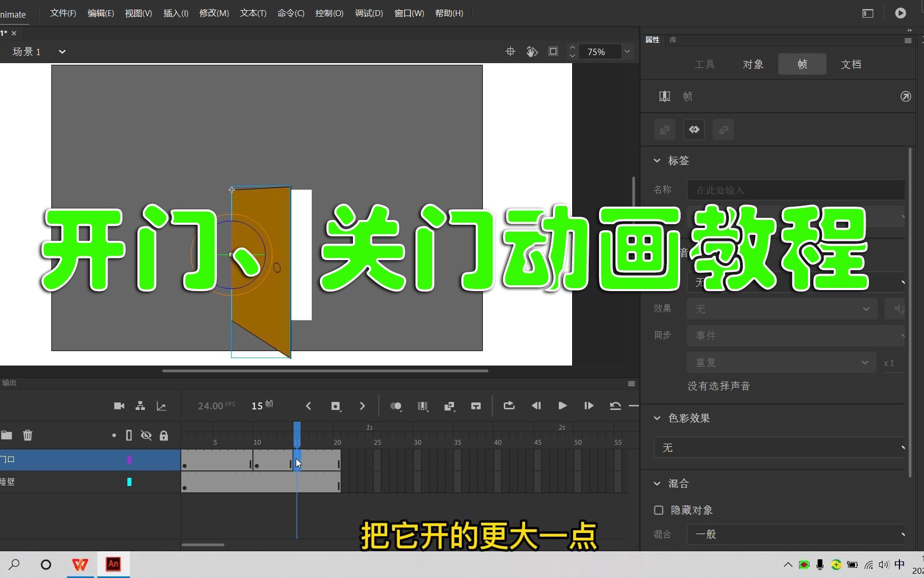Click the insert keyframe icon in timeline toolbar

pos(336,406)
